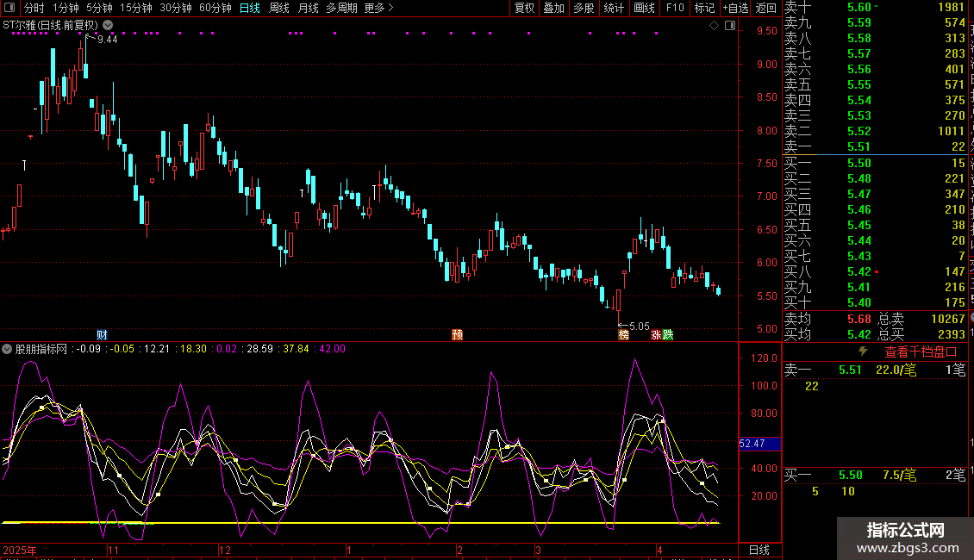Toggle 叠加 overlay mode
The width and height of the screenshot is (974, 560).
pyautogui.click(x=553, y=8)
